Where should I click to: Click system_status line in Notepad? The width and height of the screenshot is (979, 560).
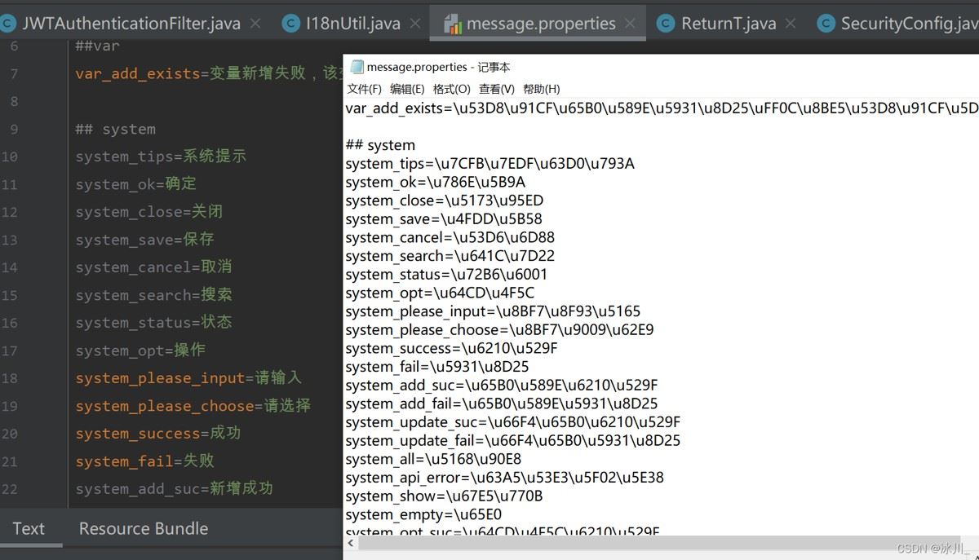(x=446, y=275)
